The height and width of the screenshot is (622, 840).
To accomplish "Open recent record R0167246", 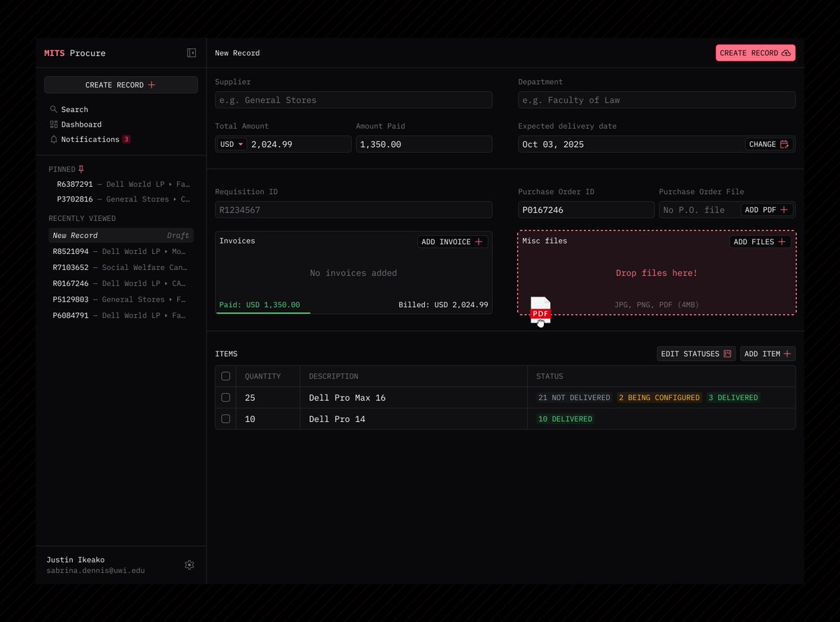I will [120, 284].
